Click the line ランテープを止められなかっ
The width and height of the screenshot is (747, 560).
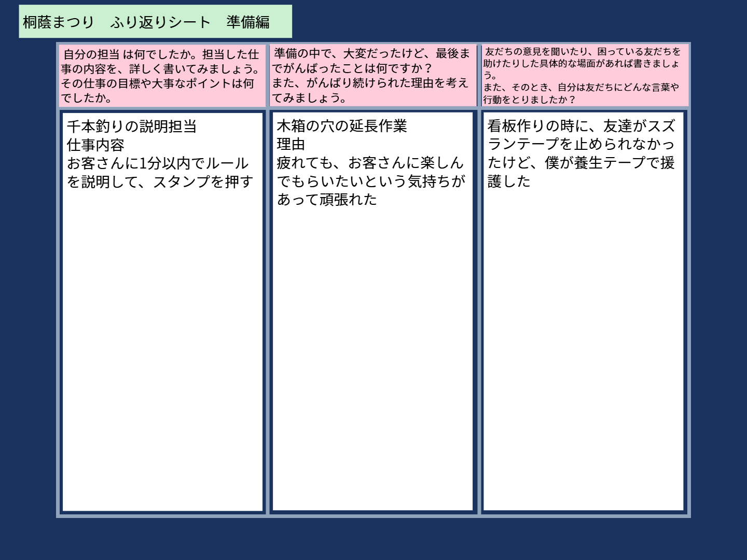[x=581, y=144]
